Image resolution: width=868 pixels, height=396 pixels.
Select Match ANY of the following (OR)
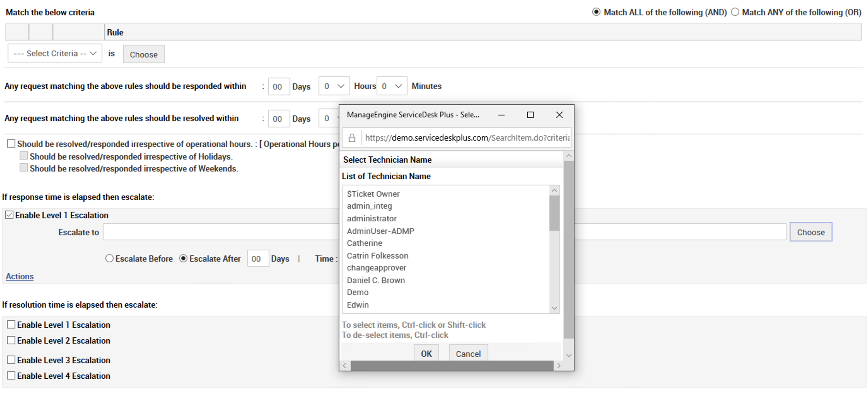[x=735, y=12]
